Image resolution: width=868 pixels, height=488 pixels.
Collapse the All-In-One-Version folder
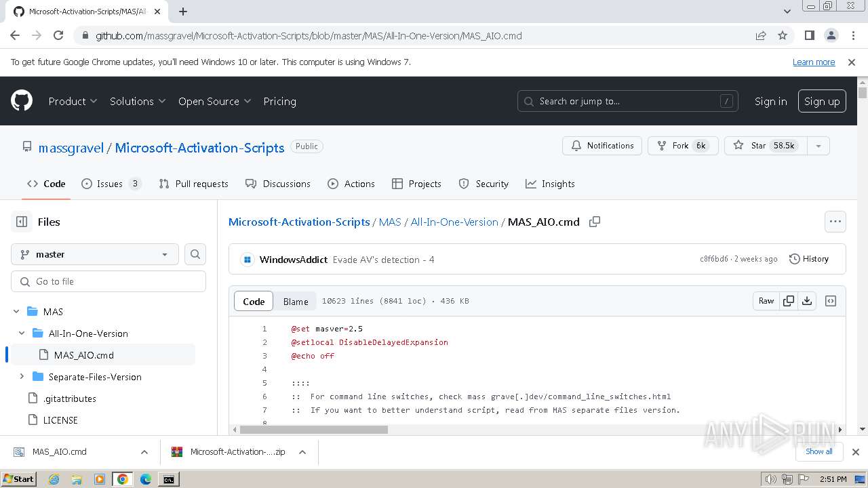click(22, 333)
